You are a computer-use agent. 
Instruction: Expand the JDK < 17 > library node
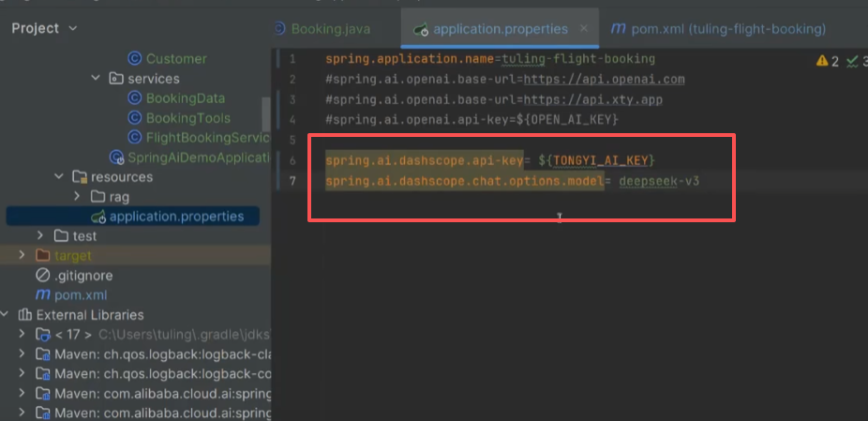click(x=22, y=334)
